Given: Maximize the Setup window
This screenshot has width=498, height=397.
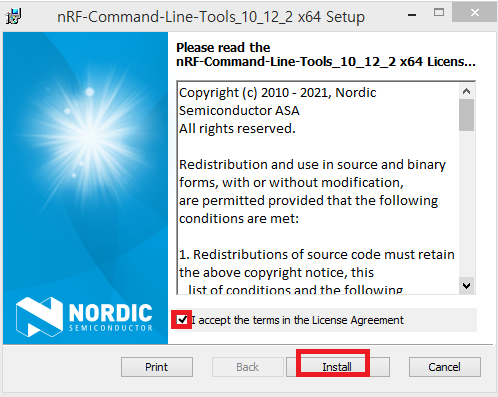Looking at the screenshot, I should point(439,13).
